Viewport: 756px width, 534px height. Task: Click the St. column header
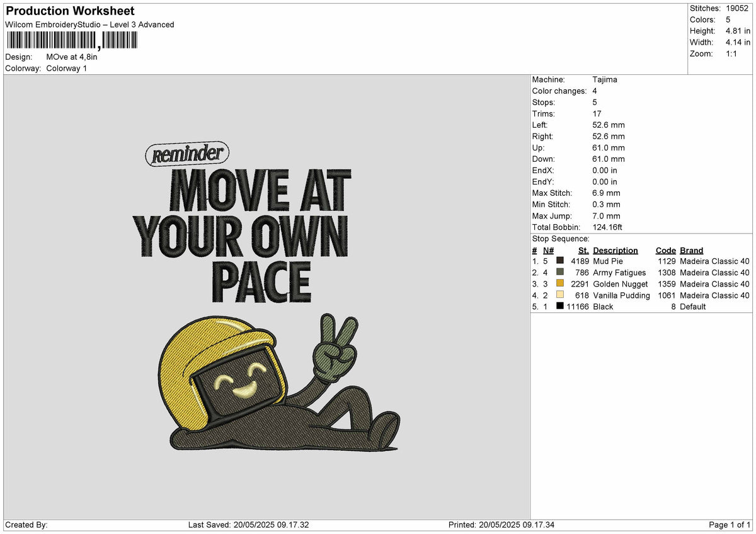coord(583,250)
